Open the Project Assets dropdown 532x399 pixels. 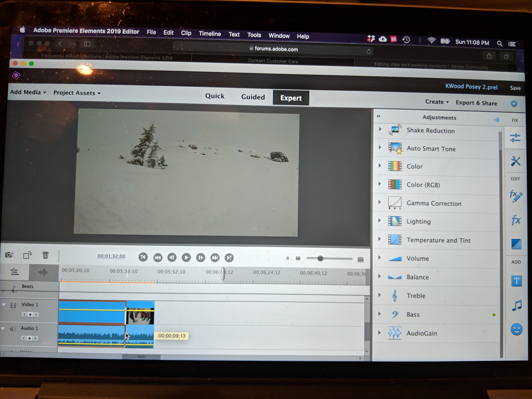pyautogui.click(x=77, y=93)
